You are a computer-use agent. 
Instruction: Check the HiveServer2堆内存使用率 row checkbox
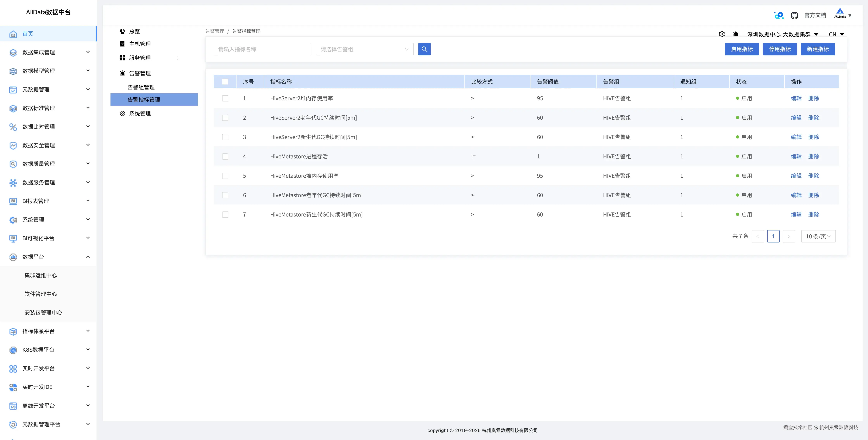point(225,98)
